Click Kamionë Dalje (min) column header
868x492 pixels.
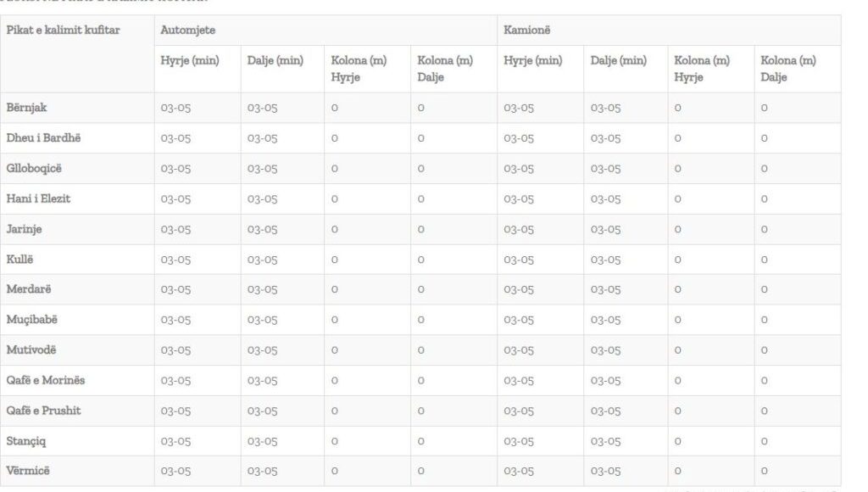618,60
